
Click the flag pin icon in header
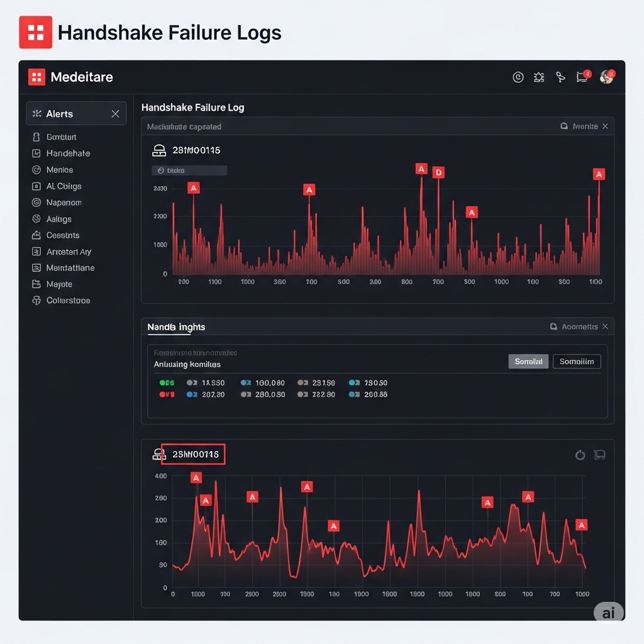pyautogui.click(x=560, y=77)
